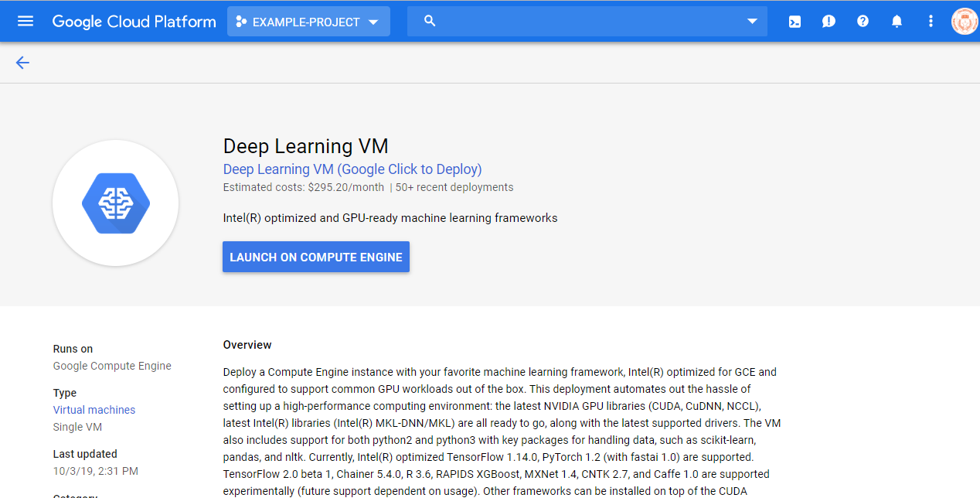Open the hamburger navigation menu
This screenshot has height=498, width=980.
(26, 22)
